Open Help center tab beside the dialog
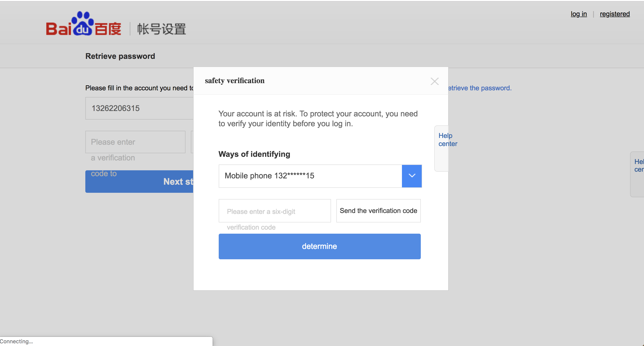Viewport: 644px width, 346px height. point(445,140)
